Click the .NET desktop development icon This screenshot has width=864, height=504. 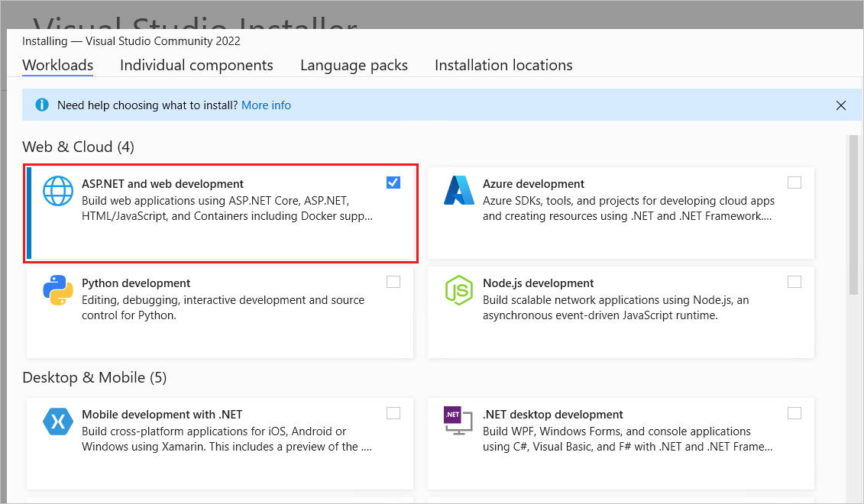(458, 422)
